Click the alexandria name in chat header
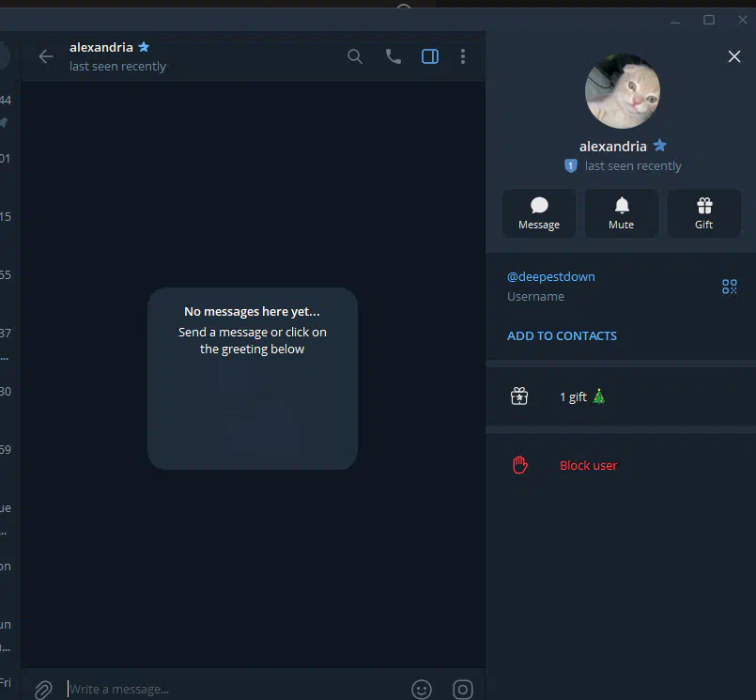Screen dimensions: 756x700 coord(101,47)
